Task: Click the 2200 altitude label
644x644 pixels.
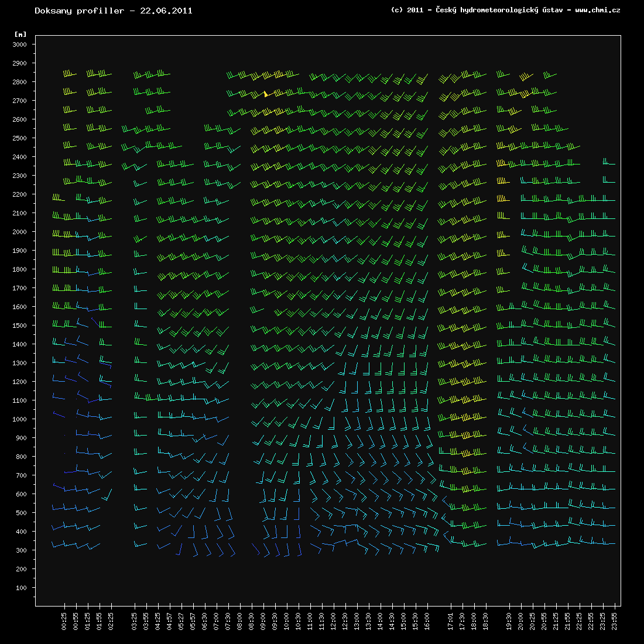Action: tap(20, 195)
